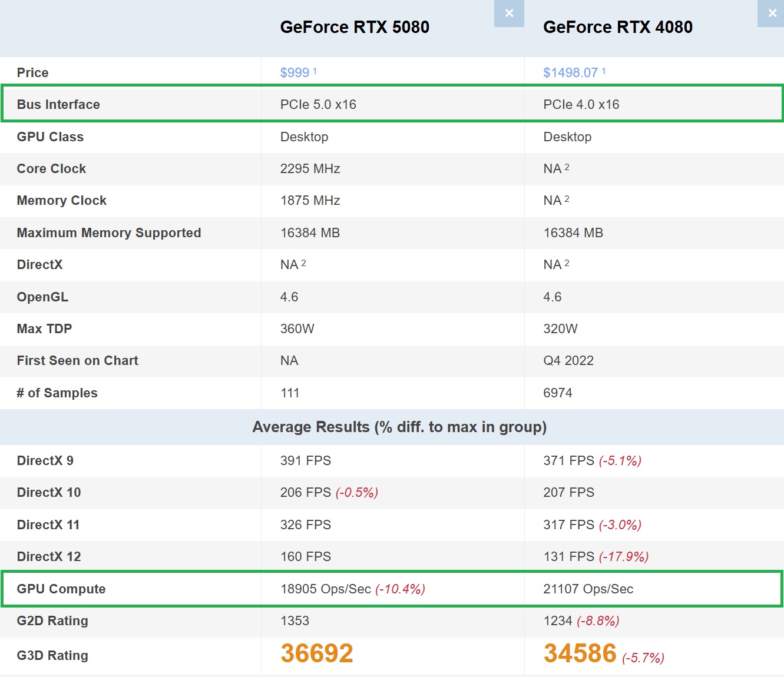This screenshot has height=677, width=784.
Task: Select the Memory Clock row label
Action: click(x=62, y=200)
